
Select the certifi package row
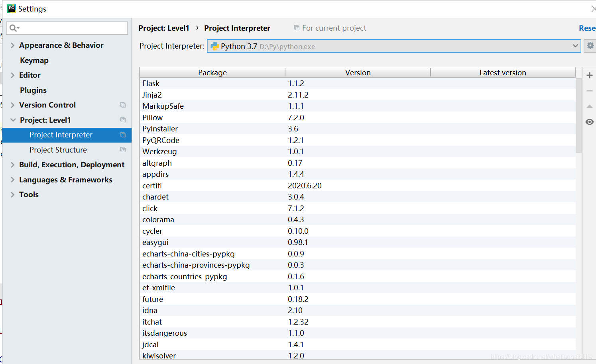(358, 186)
